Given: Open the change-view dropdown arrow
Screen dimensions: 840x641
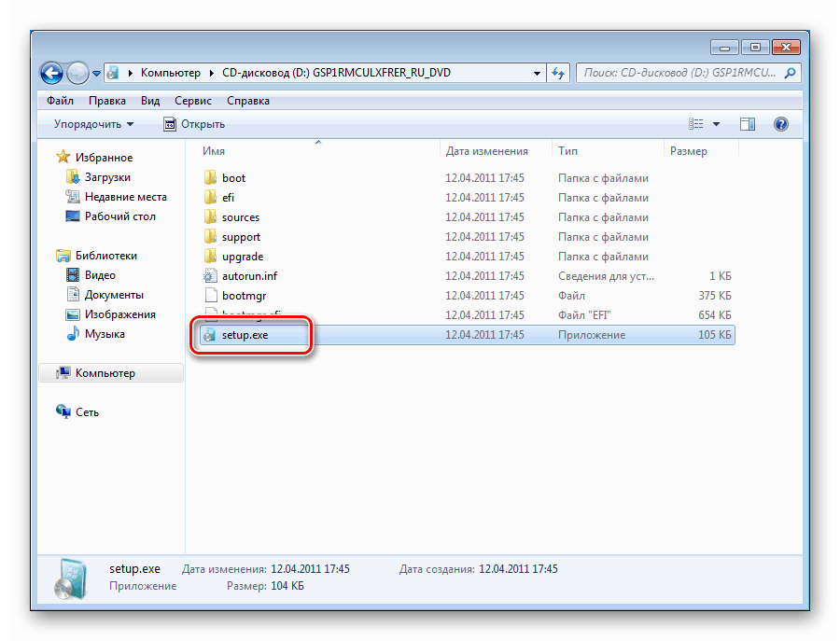Looking at the screenshot, I should click(x=718, y=122).
